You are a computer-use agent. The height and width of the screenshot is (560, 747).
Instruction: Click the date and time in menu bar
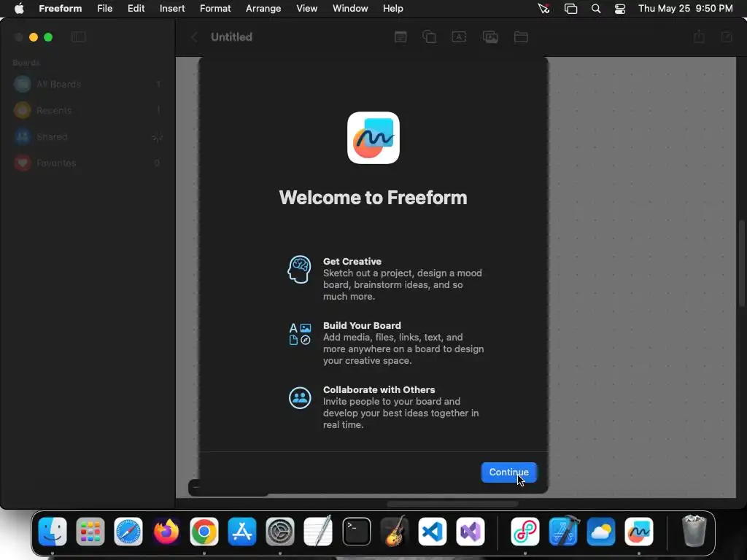(x=686, y=9)
